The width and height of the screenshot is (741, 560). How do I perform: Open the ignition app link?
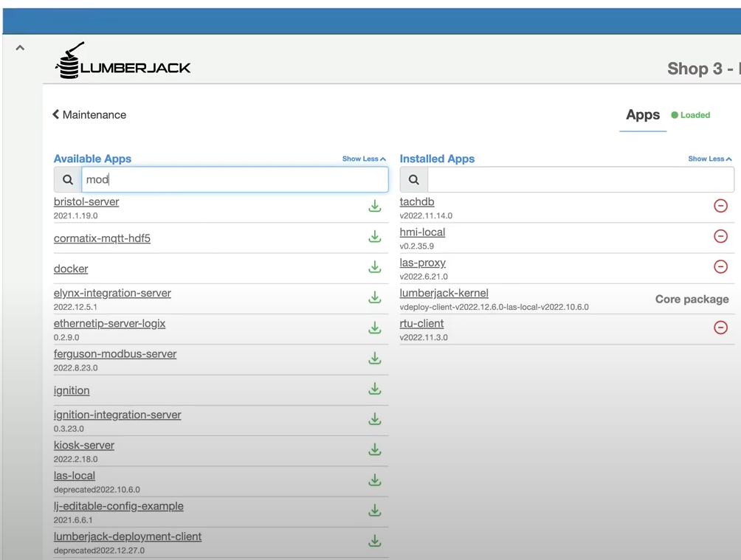(72, 390)
